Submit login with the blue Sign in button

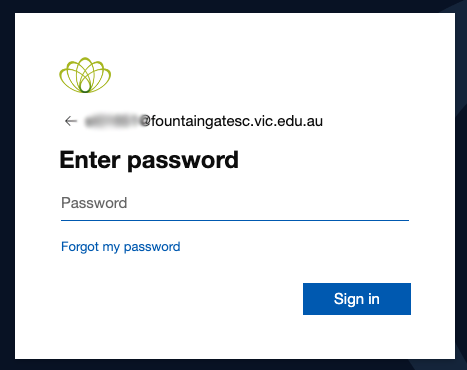point(357,299)
